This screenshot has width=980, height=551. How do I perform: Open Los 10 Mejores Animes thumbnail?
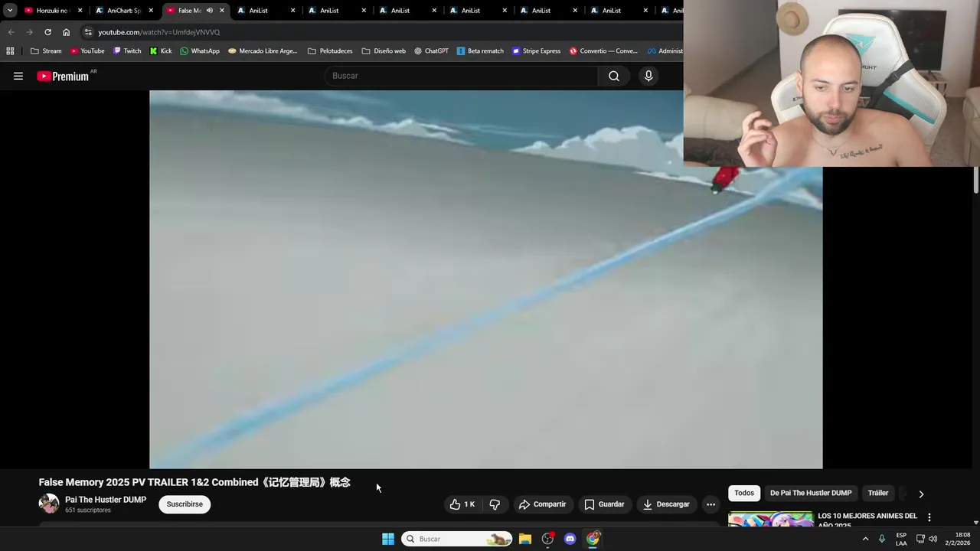coord(770,519)
